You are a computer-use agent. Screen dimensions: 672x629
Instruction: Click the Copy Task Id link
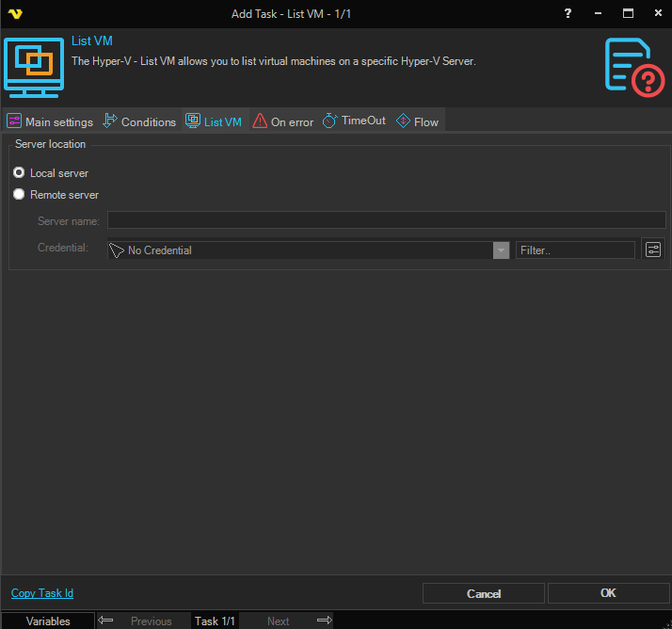click(42, 593)
